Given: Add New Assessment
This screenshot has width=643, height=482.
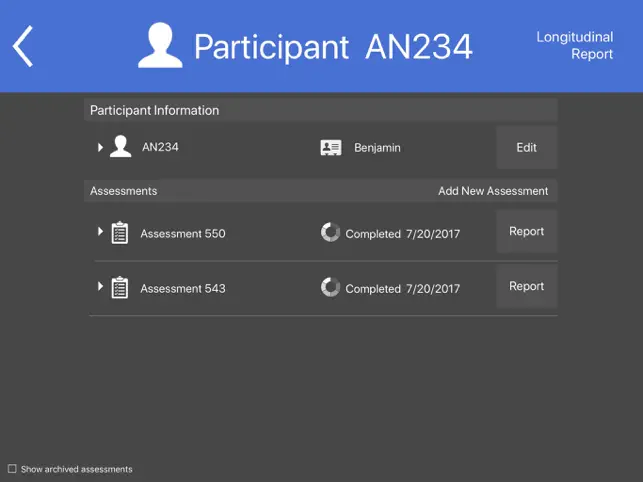Looking at the screenshot, I should click(493, 191).
